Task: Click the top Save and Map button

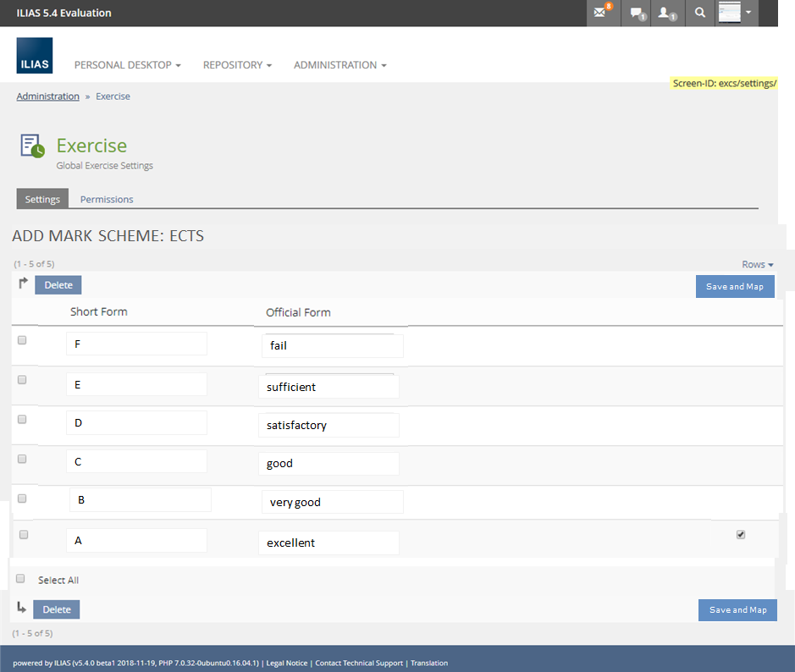Action: point(735,286)
